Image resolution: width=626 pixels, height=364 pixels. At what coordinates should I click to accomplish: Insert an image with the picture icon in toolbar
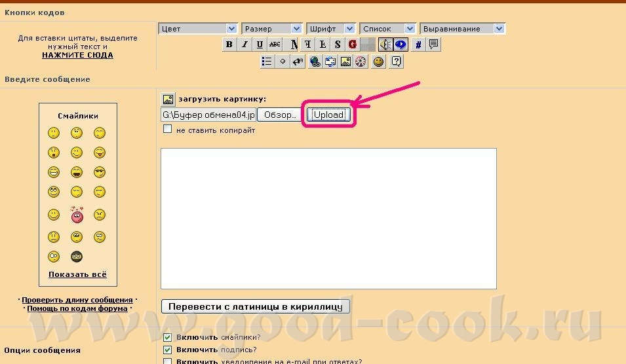click(x=345, y=62)
